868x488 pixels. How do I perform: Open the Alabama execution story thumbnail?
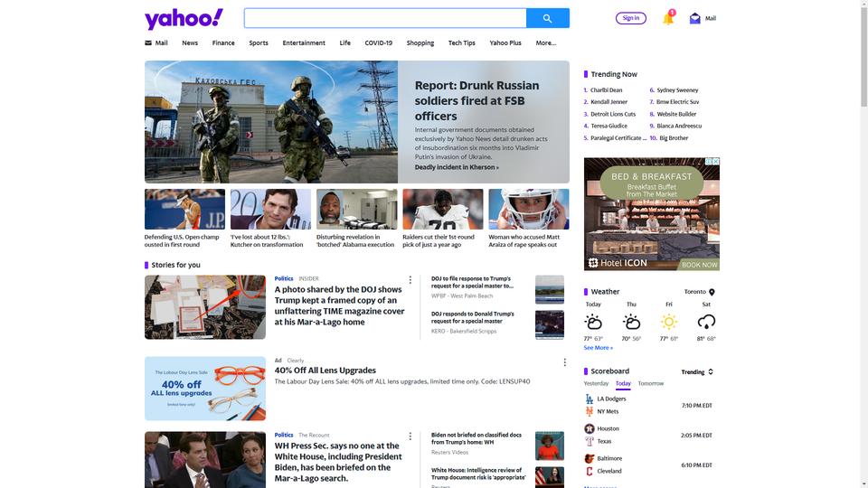pos(357,209)
